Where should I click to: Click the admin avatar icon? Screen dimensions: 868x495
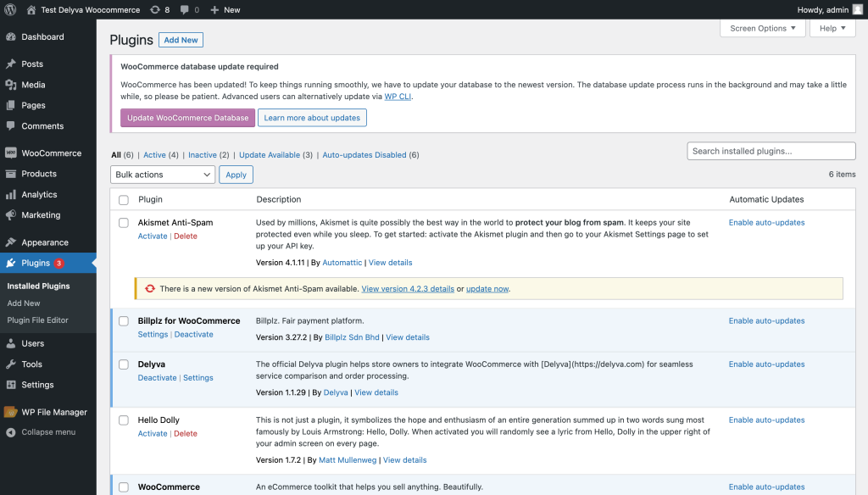coord(858,9)
